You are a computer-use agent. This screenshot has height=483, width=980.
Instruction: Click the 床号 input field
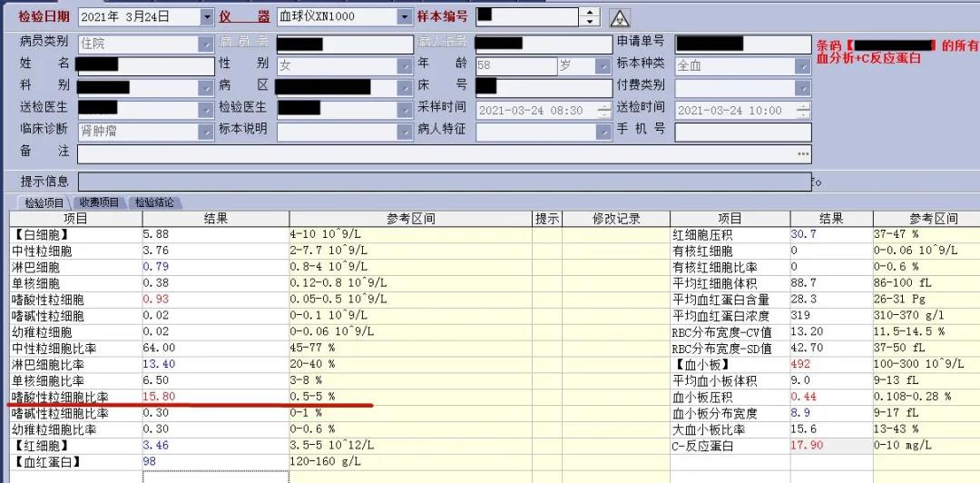point(544,88)
